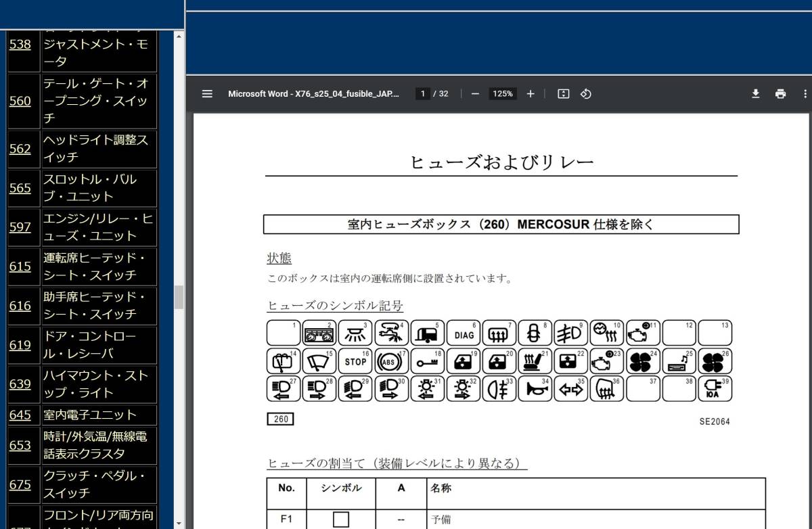
Task: Click the key fuse symbol number 18
Action: tap(428, 361)
